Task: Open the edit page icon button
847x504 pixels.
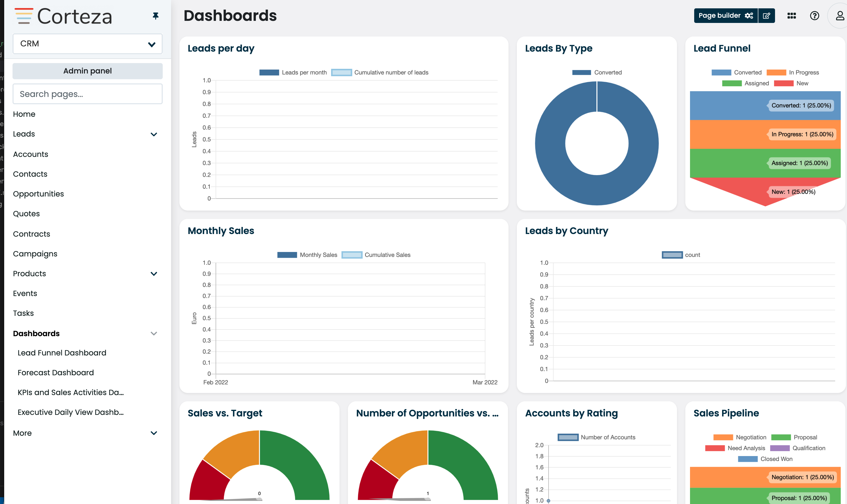Action: pyautogui.click(x=766, y=16)
